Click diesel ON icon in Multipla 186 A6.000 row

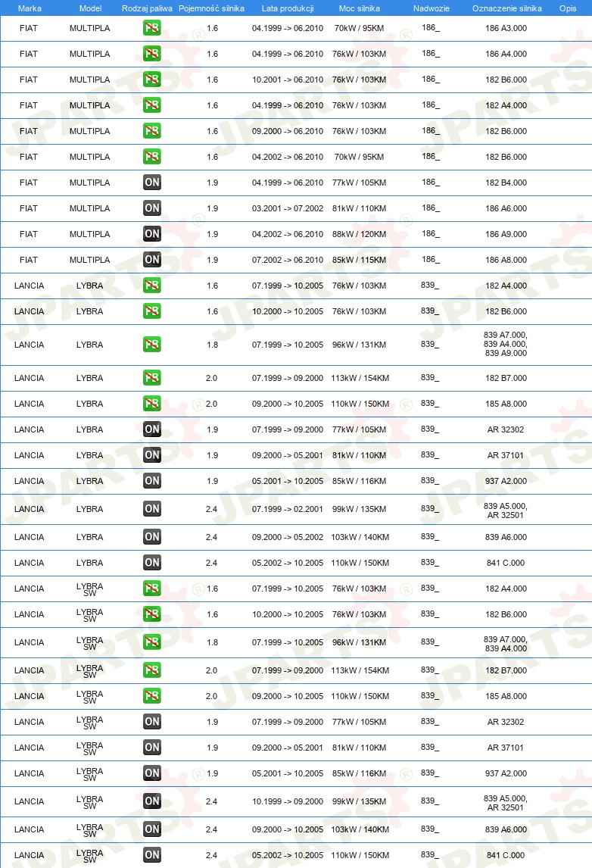pyautogui.click(x=151, y=208)
